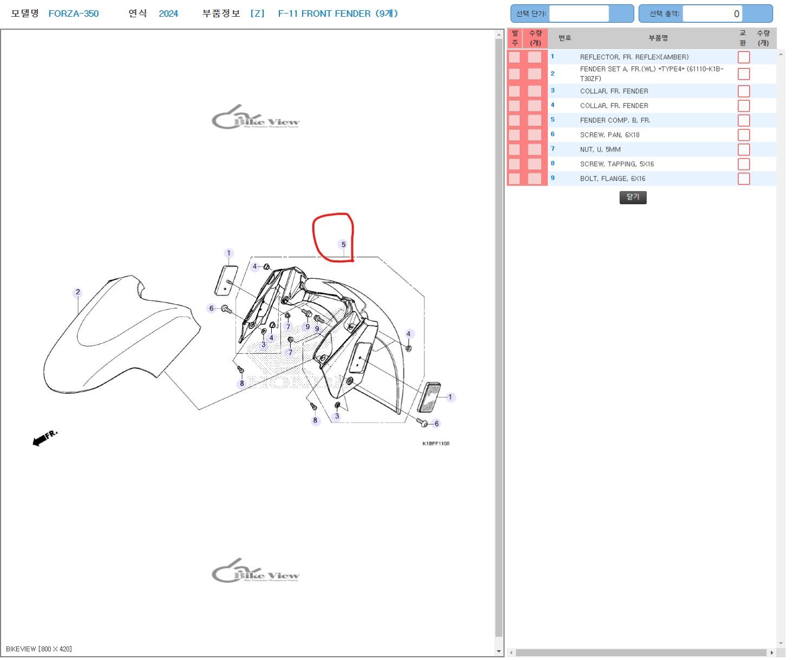Click the right arrow of the parts list horizontal scrollbar

coord(772,653)
